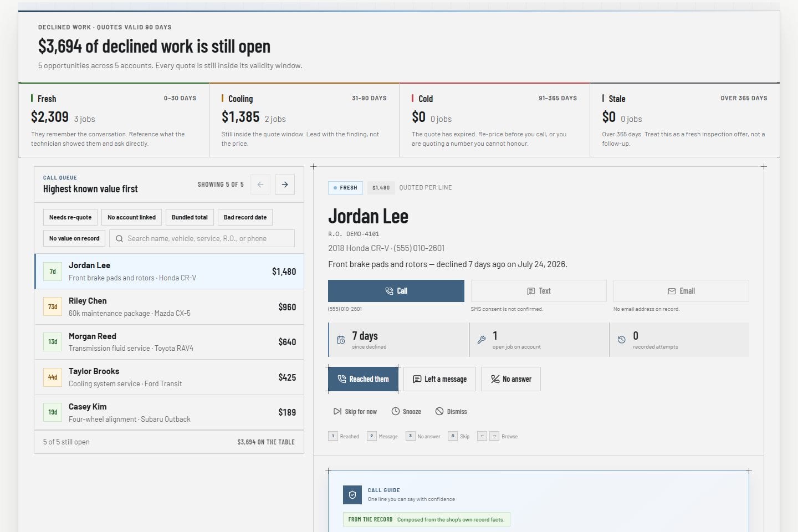798x532 pixels.
Task: Select the Cooling 31-90 days bucket
Action: (304, 120)
